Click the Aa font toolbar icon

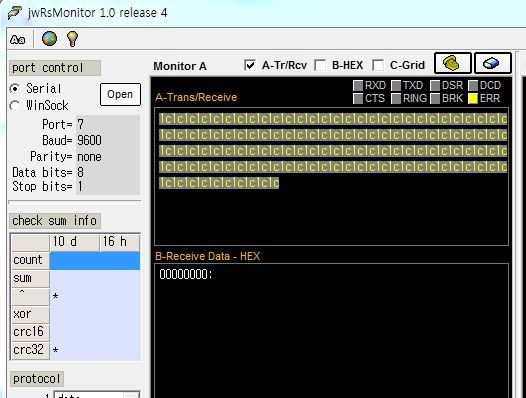pyautogui.click(x=17, y=40)
